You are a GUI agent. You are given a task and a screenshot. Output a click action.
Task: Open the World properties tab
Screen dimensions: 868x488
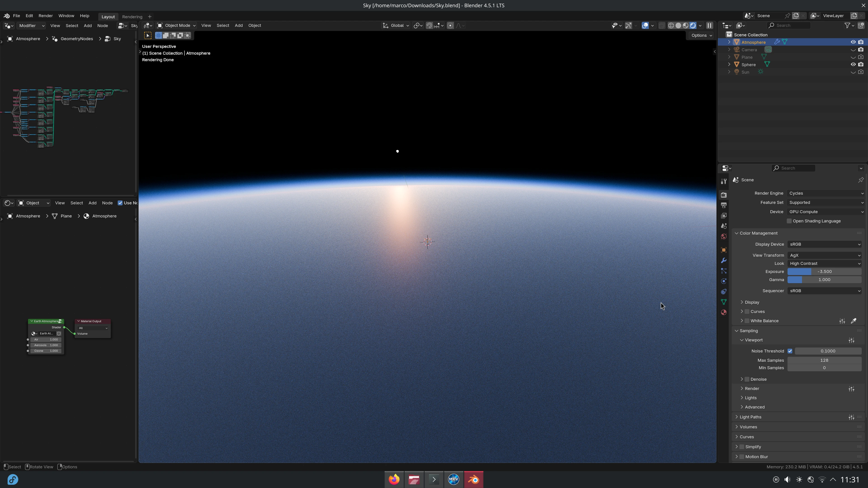723,237
